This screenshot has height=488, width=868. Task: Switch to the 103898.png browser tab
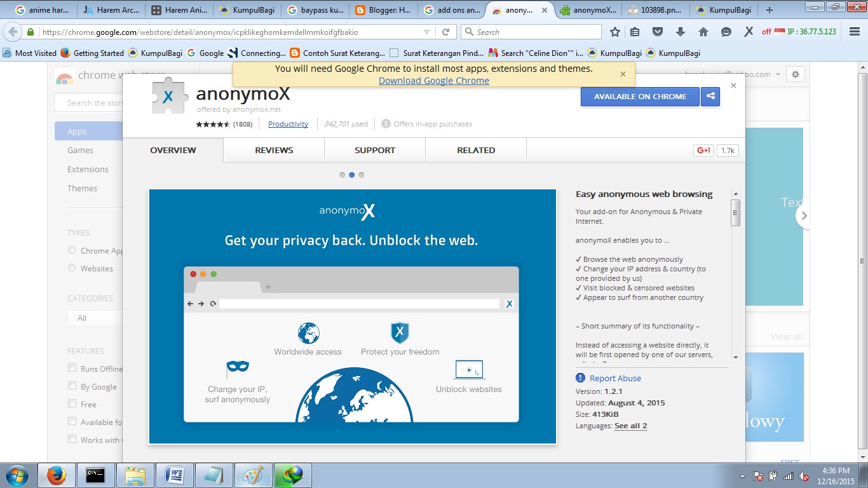654,10
